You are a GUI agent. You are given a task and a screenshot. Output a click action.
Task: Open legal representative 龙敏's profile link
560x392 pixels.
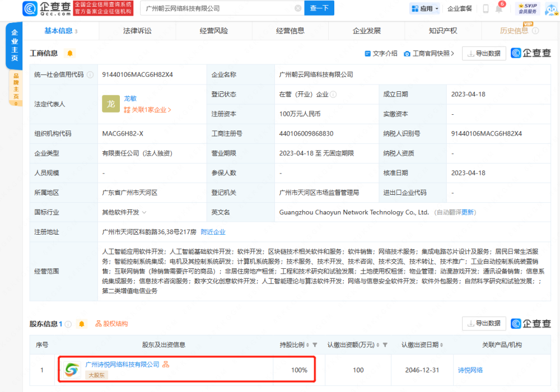click(130, 99)
